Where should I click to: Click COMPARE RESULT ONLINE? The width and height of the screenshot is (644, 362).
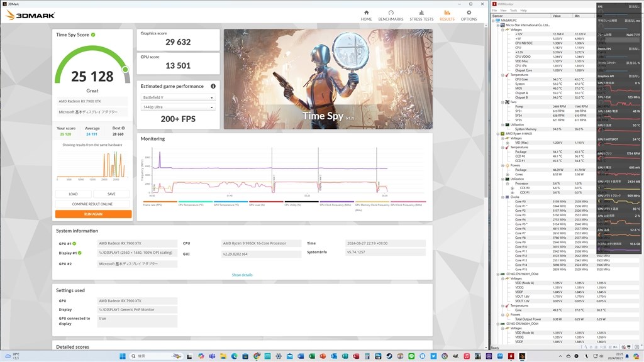coord(92,203)
